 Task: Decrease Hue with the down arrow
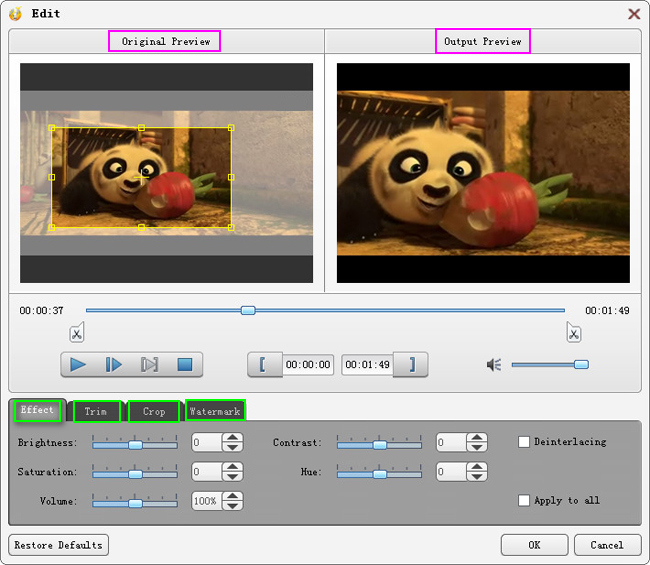[x=477, y=477]
